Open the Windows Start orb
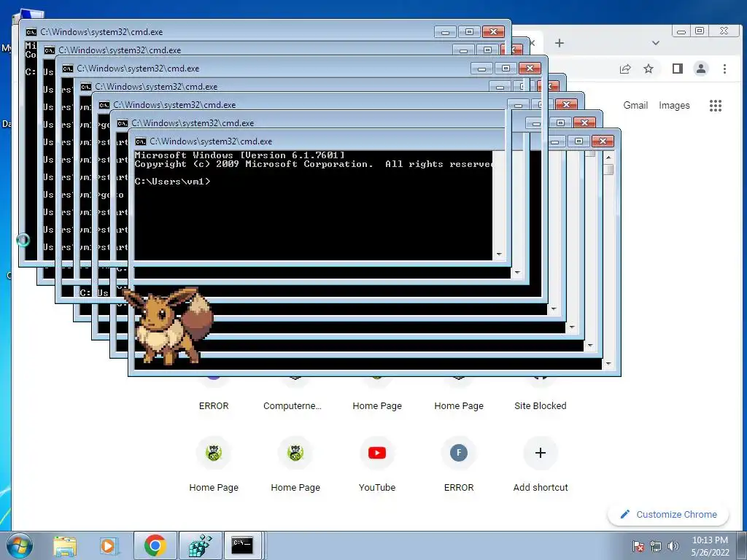This screenshot has width=747, height=560. pyautogui.click(x=20, y=545)
